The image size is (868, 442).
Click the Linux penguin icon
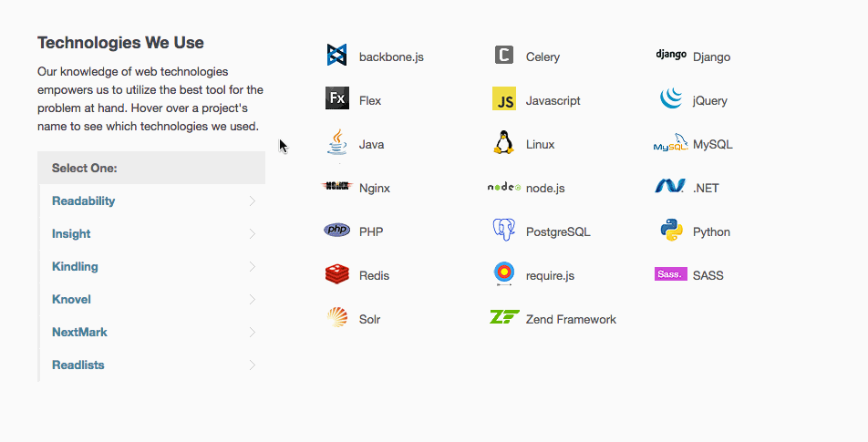coord(503,142)
